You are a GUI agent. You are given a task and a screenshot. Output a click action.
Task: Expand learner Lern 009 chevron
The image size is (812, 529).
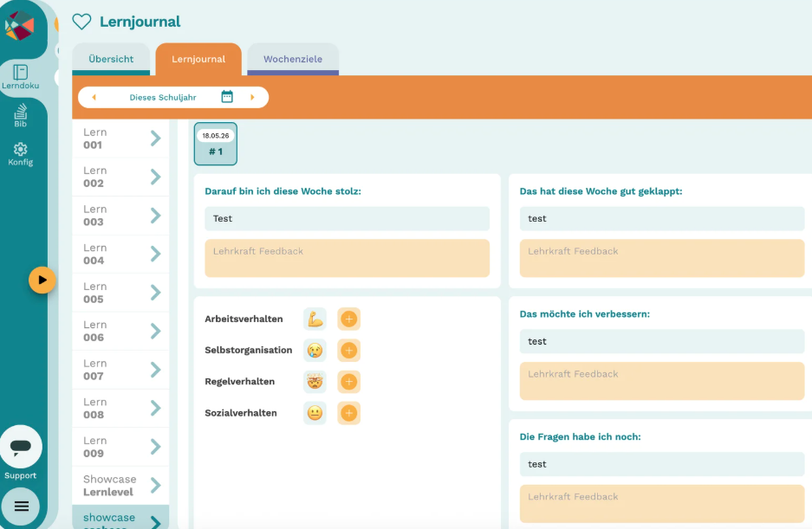click(155, 447)
